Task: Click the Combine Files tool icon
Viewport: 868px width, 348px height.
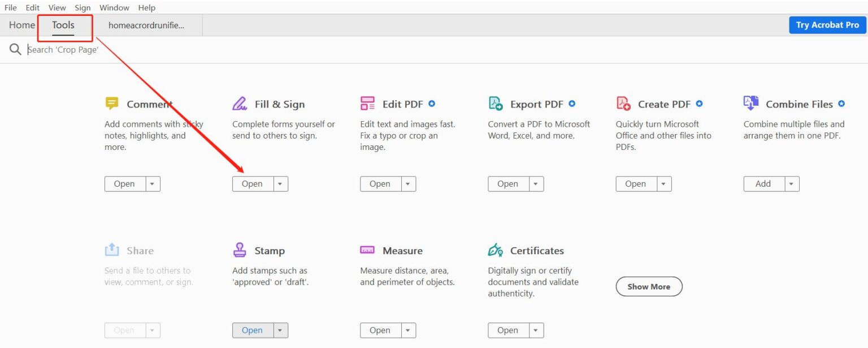Action: [x=751, y=104]
